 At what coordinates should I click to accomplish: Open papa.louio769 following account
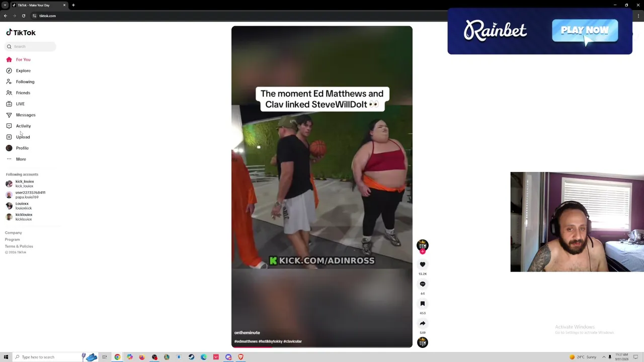click(x=25, y=195)
